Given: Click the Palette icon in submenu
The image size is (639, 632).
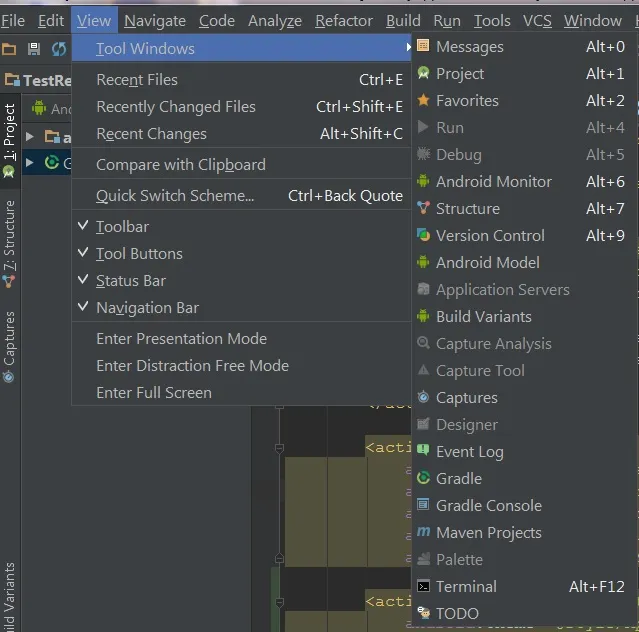Looking at the screenshot, I should point(423,559).
